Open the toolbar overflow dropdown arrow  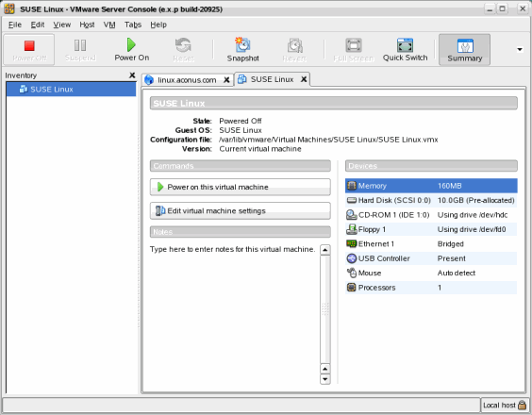pyautogui.click(x=520, y=50)
